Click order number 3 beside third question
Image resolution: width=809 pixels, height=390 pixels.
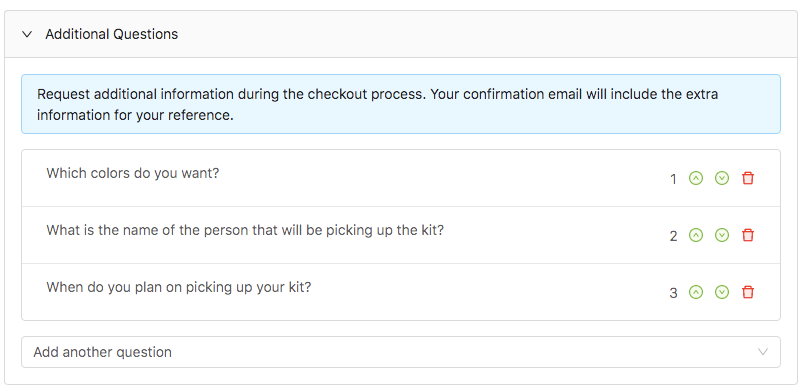[x=673, y=293]
